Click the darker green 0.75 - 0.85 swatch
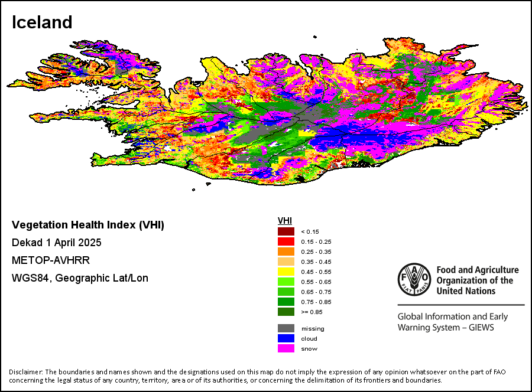This screenshot has width=532, height=392. (286, 302)
